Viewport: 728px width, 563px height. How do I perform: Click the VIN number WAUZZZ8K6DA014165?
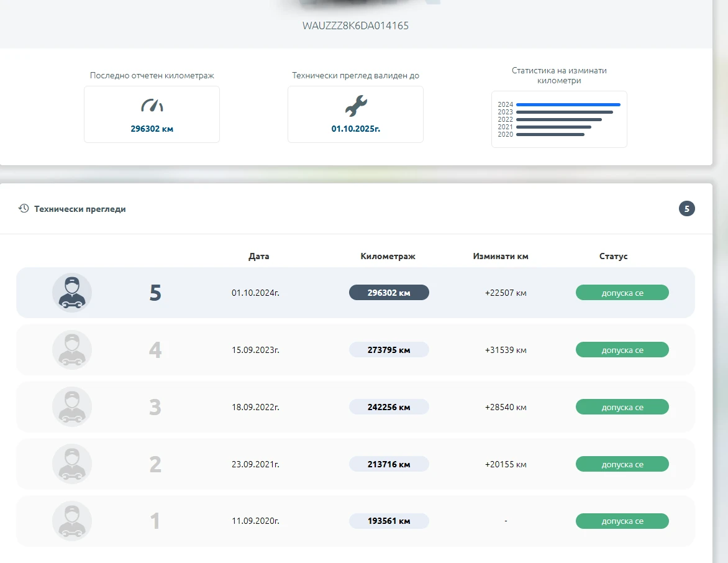coord(355,26)
